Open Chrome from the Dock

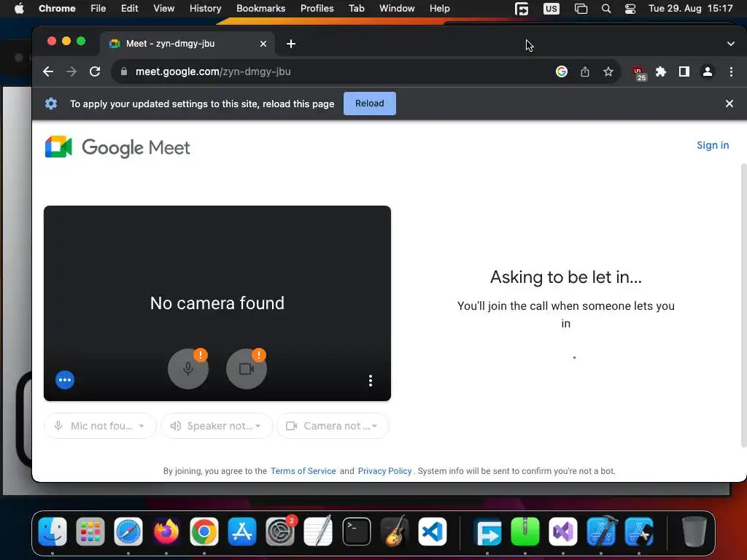click(204, 532)
